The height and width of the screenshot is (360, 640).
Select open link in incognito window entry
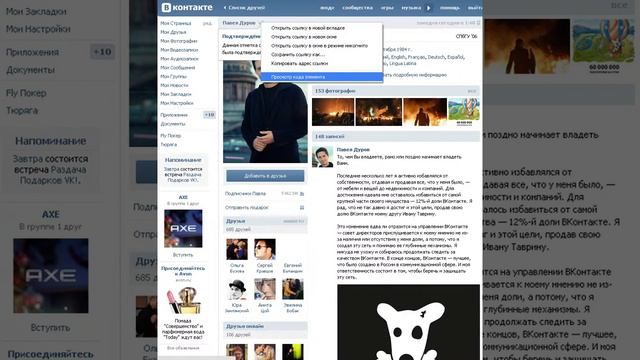[x=322, y=46]
